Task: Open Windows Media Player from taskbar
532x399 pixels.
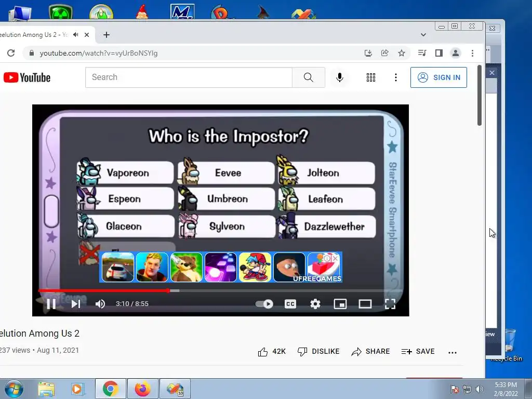Action: 77,389
